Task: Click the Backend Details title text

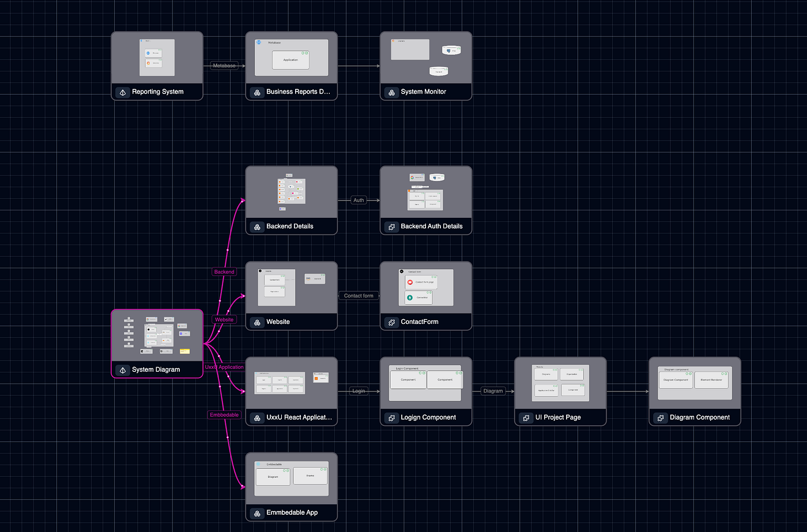Action: click(290, 227)
